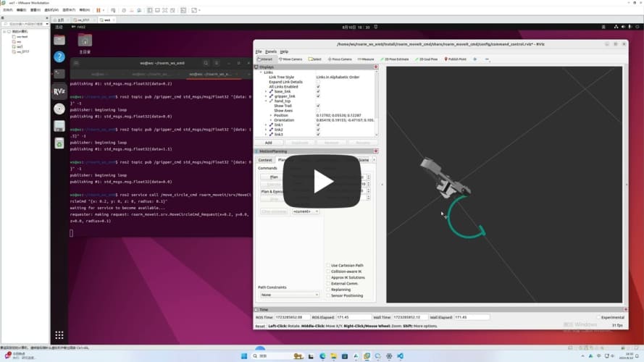Activate the Publish Point tool
Viewport: 644px width, 362px height.
click(x=455, y=59)
